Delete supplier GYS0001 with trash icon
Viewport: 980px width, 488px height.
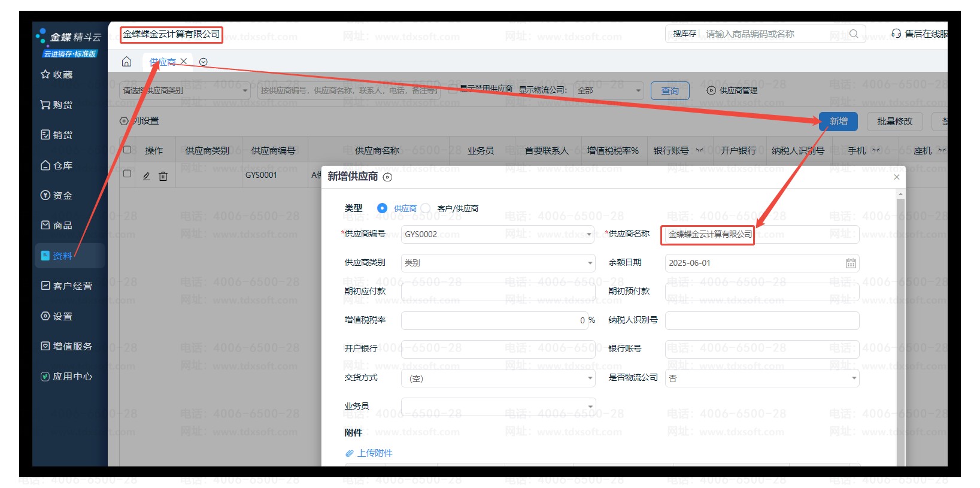coord(163,176)
